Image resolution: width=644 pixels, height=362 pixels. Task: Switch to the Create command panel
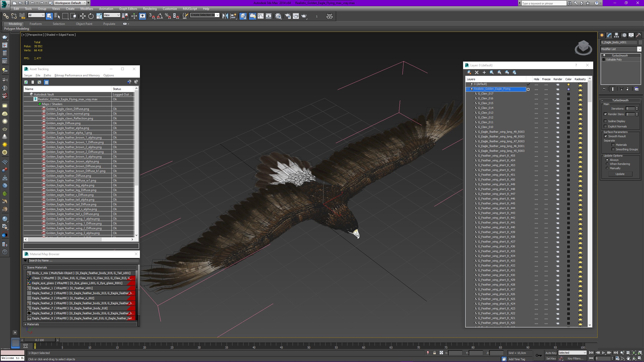coord(602,35)
